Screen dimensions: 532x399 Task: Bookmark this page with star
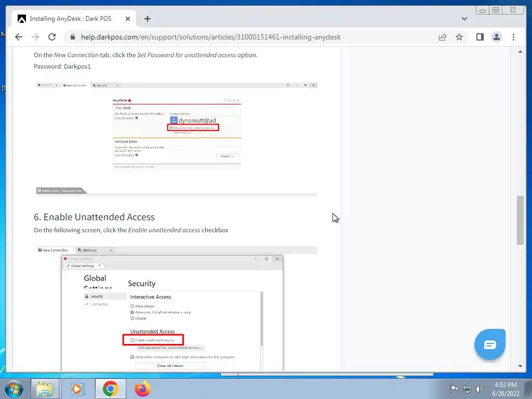[x=459, y=37]
